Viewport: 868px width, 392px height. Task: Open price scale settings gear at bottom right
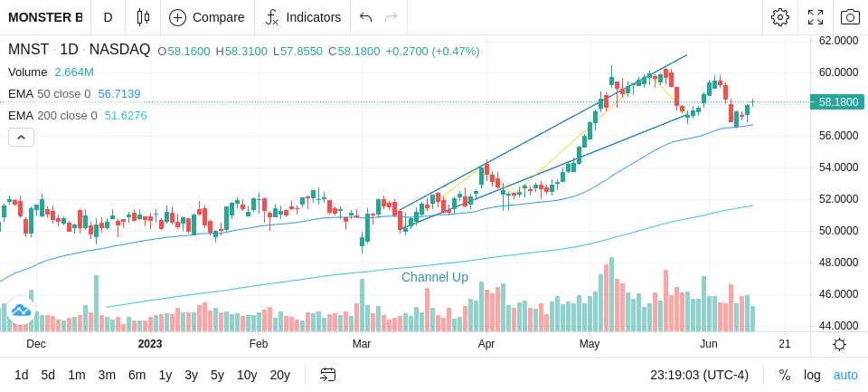(839, 345)
